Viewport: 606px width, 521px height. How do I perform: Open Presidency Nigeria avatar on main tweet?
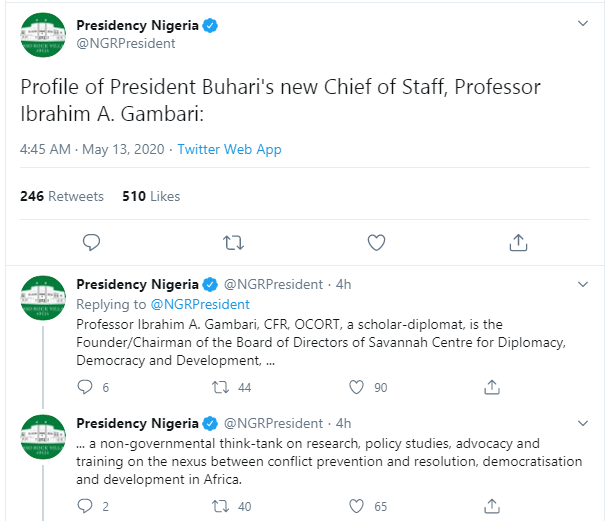click(43, 35)
